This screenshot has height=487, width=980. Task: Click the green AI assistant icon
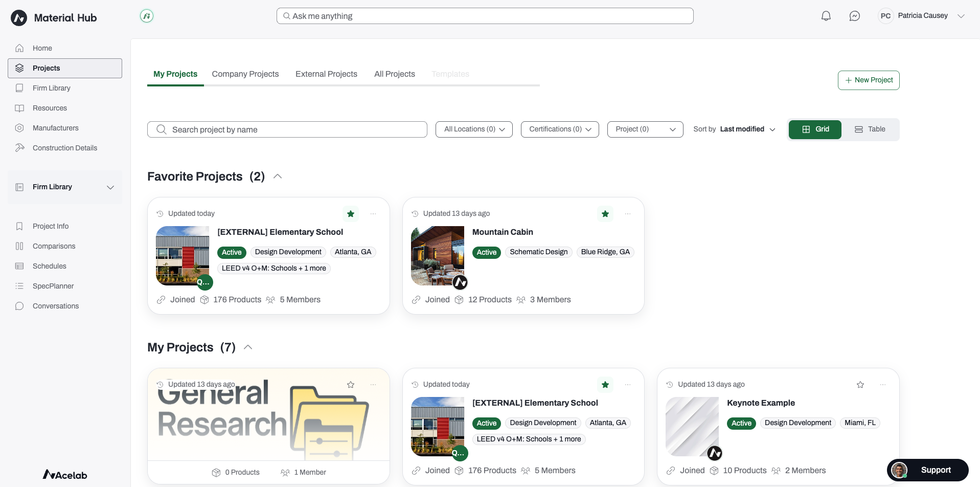[x=147, y=16]
